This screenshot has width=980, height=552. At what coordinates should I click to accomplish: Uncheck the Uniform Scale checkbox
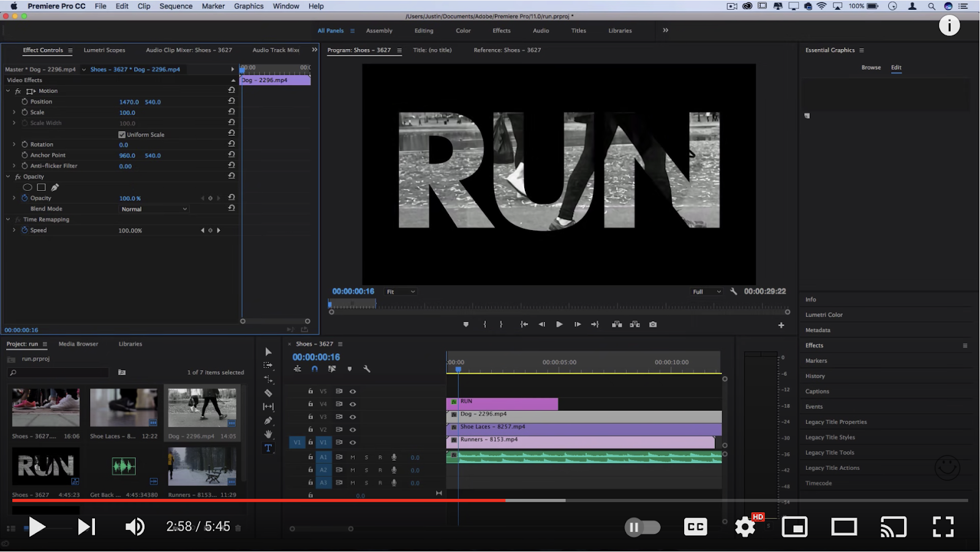(x=122, y=135)
